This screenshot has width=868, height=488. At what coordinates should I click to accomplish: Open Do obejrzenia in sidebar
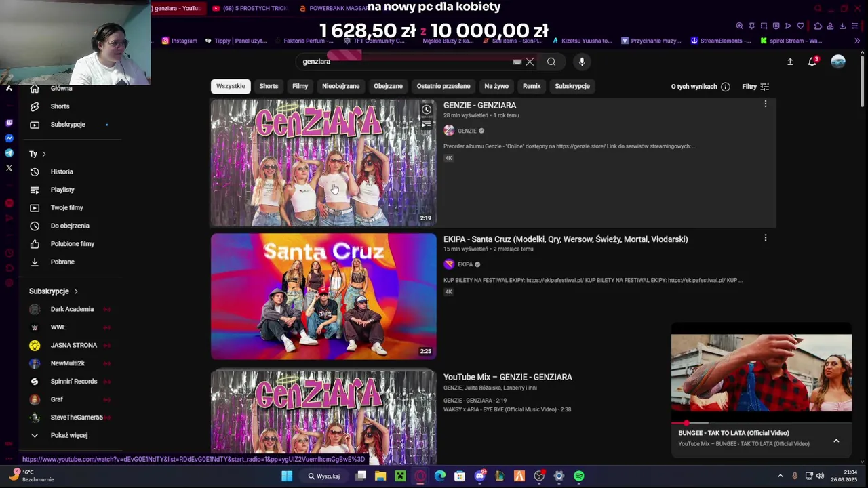[x=71, y=226]
